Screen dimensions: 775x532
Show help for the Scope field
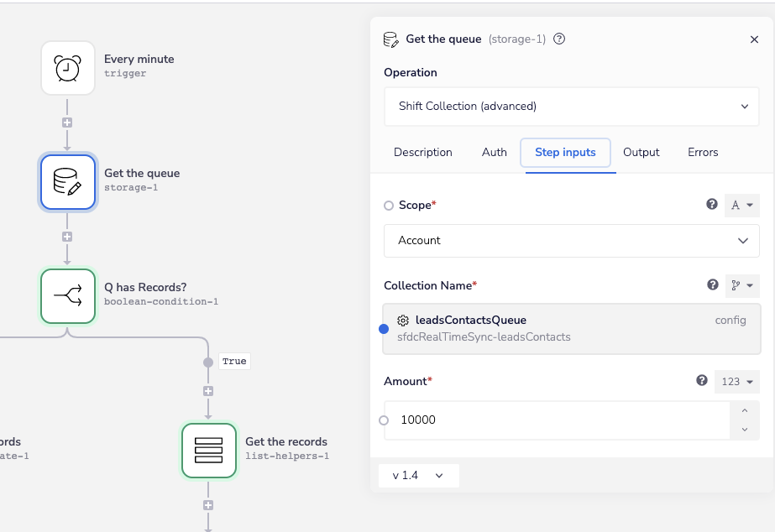712,204
